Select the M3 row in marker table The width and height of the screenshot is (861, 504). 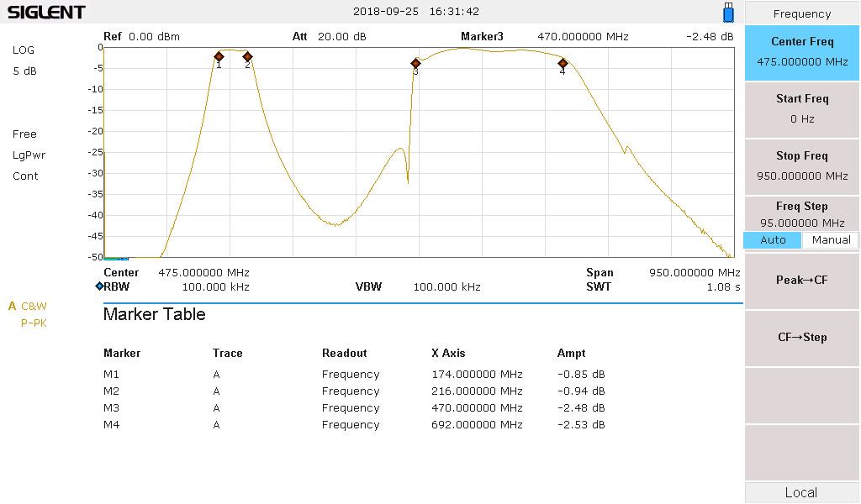click(x=354, y=408)
